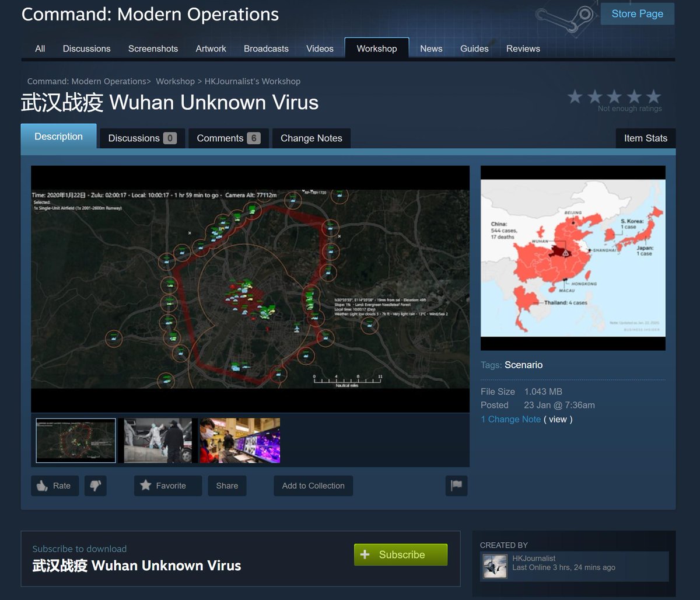This screenshot has width=700, height=600.
Task: Open the Artwork tab
Action: [211, 48]
